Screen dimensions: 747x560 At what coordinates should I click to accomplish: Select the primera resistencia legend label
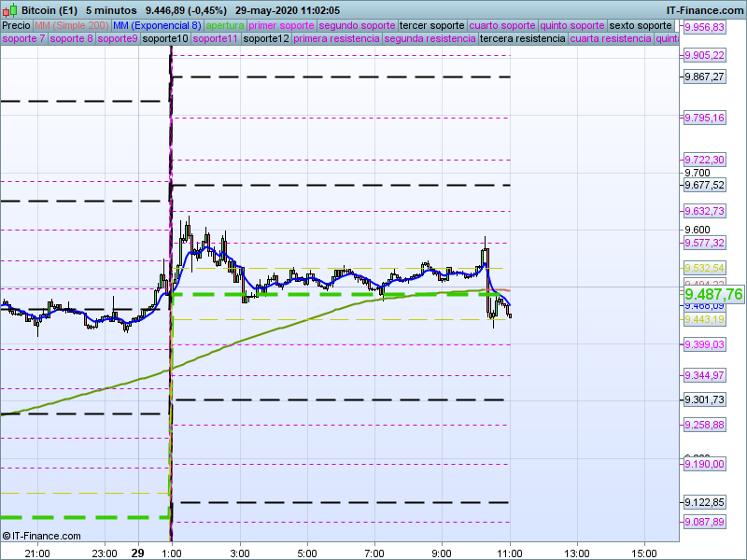336,38
